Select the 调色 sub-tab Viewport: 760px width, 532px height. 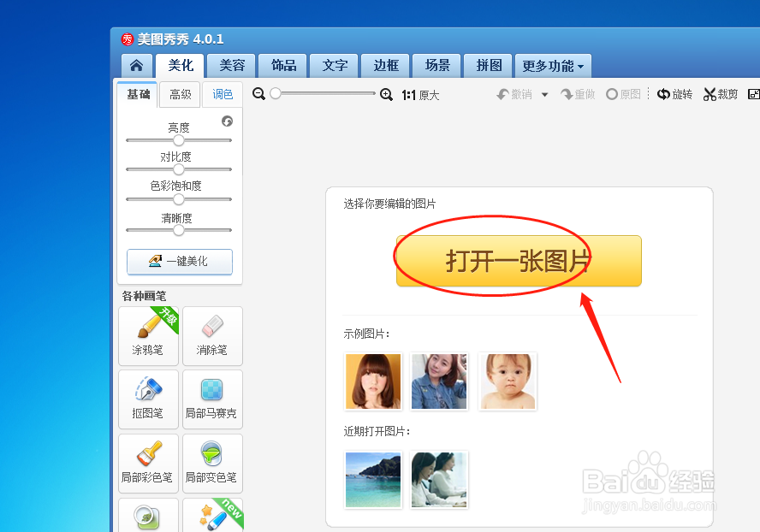tap(223, 94)
